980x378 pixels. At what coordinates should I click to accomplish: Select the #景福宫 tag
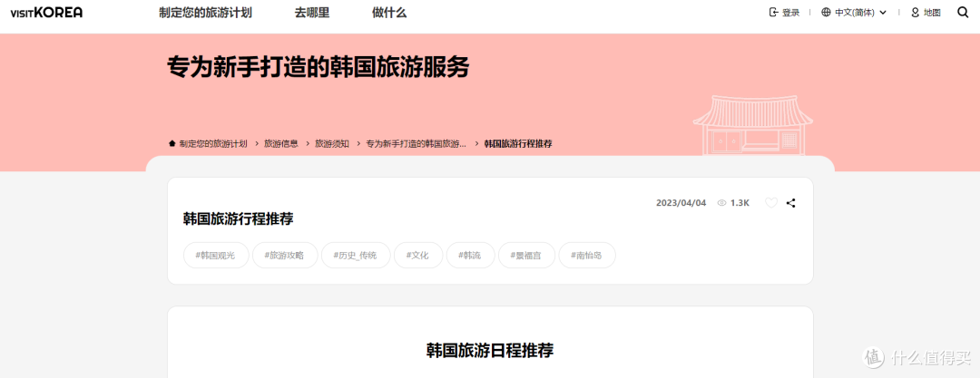coord(526,255)
